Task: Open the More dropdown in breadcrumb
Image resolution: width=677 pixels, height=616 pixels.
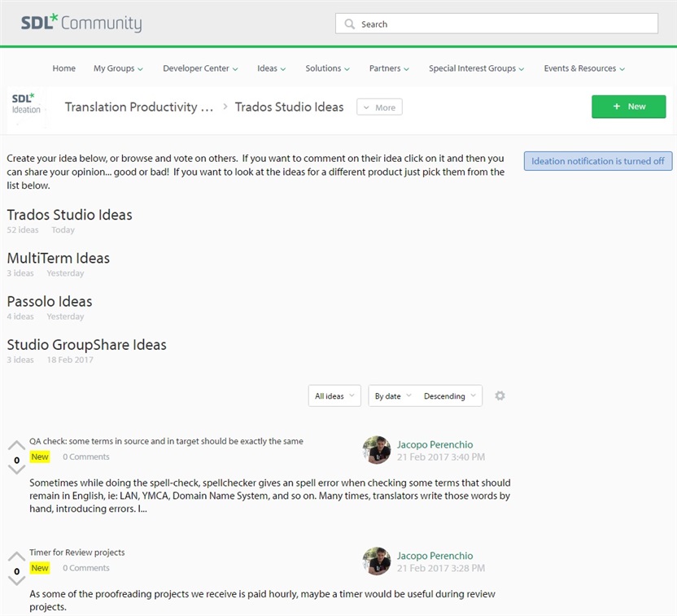Action: click(x=379, y=107)
